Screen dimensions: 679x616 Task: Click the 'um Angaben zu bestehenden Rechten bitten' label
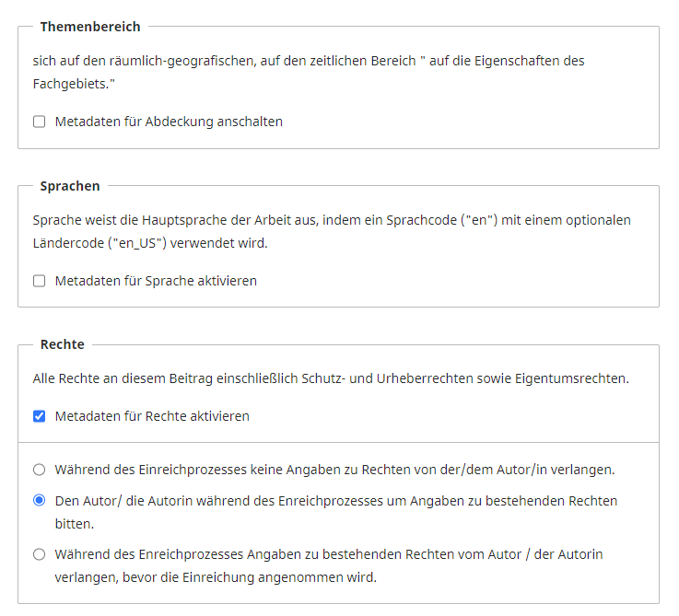pyautogui.click(x=336, y=502)
